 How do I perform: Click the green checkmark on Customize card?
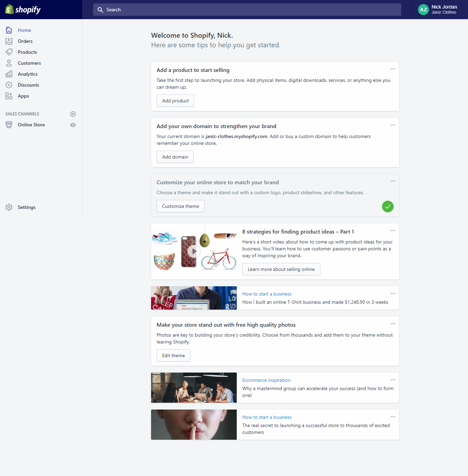tap(387, 206)
